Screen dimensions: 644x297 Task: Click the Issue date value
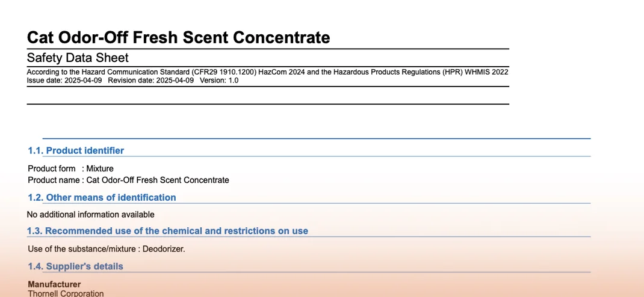click(82, 80)
